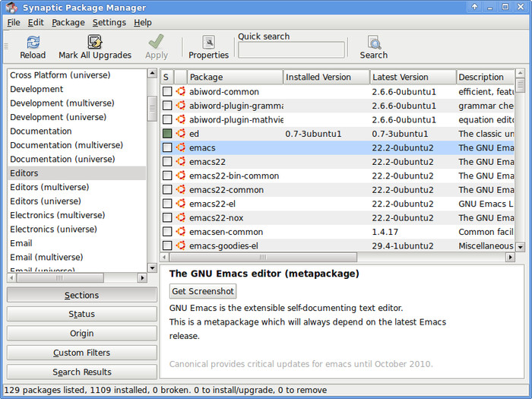This screenshot has height=399, width=532.
Task: Click the Reload toolbar icon
Action: tap(33, 43)
